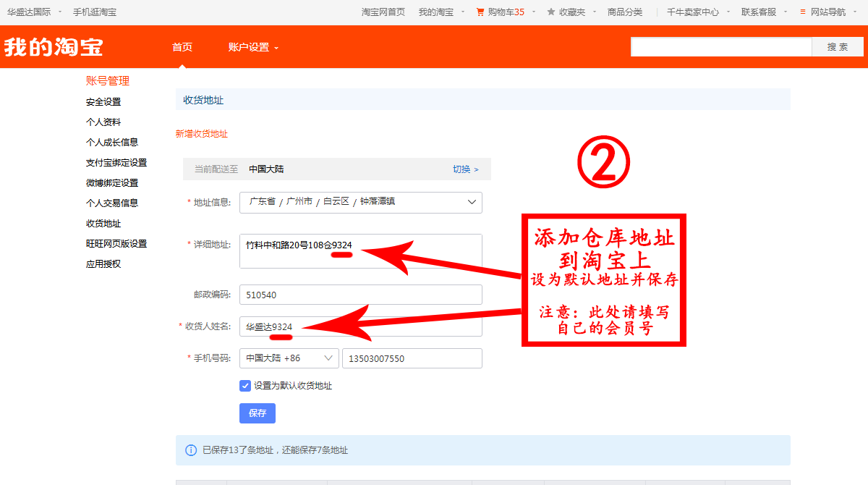Open 微博绑定设置 in sidebar
Screen dimensions: 868x485
pyautogui.click(x=112, y=183)
